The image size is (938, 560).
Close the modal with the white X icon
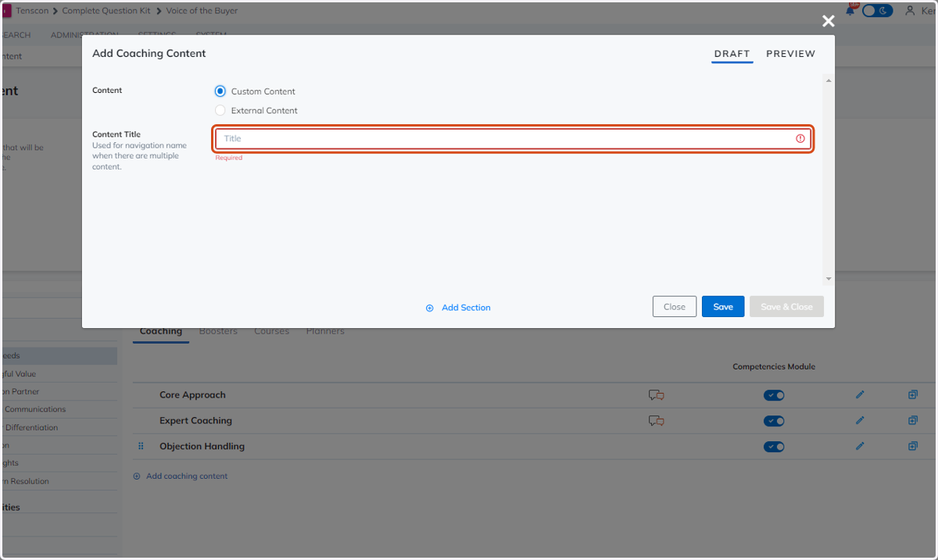829,21
